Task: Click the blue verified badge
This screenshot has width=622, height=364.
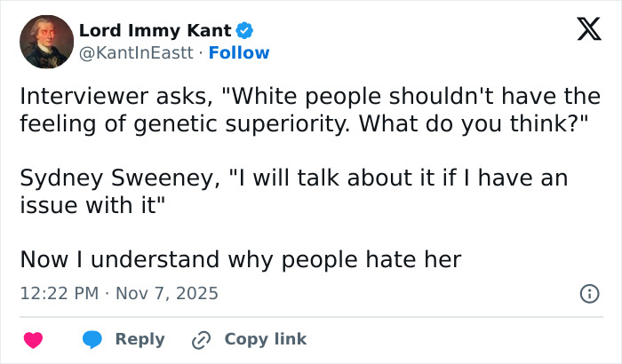Action: (244, 29)
